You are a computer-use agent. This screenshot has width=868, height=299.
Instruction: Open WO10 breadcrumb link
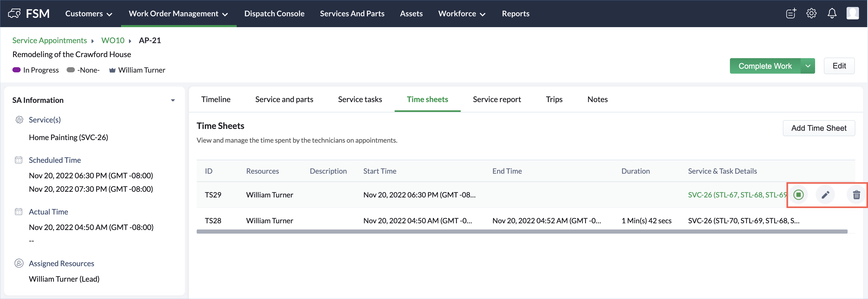[x=113, y=40]
